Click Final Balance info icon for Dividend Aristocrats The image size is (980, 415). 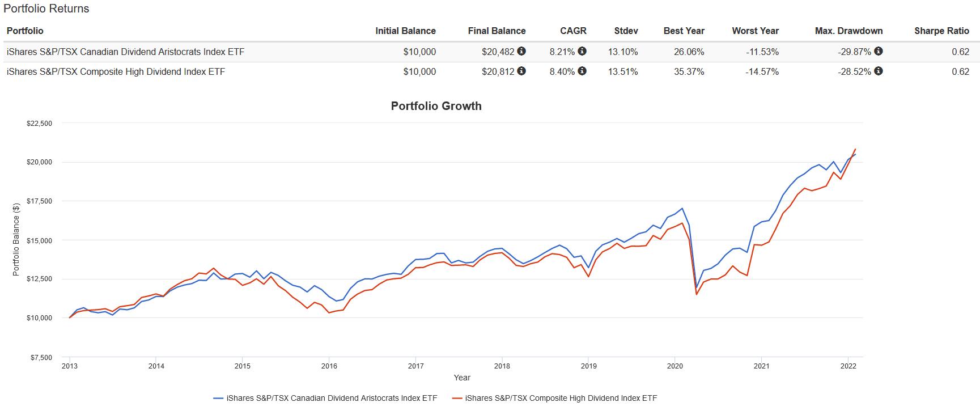click(x=521, y=51)
